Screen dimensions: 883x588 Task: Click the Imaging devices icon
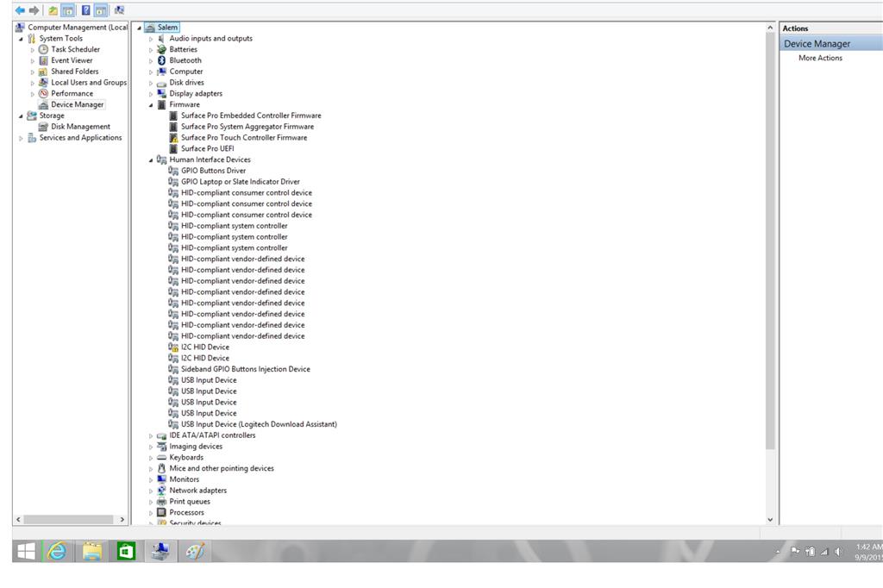[x=161, y=446]
